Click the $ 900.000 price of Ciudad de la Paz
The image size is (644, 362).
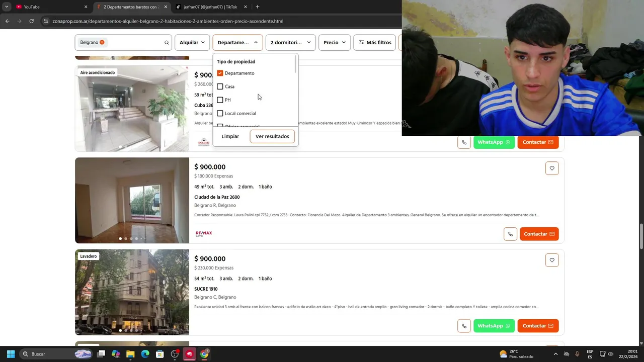coord(210,167)
